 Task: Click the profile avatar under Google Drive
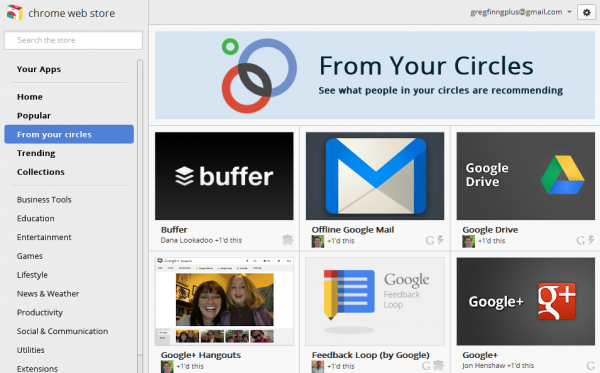(x=468, y=241)
